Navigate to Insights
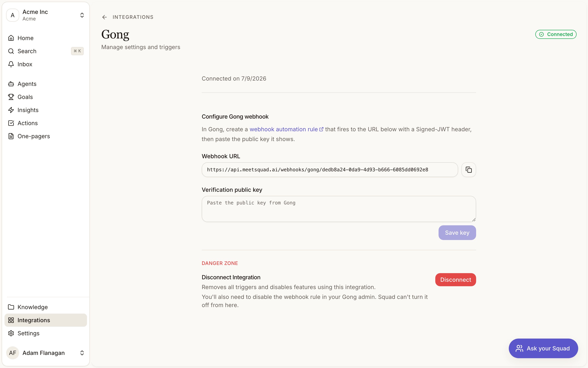The width and height of the screenshot is (588, 368). (46, 110)
